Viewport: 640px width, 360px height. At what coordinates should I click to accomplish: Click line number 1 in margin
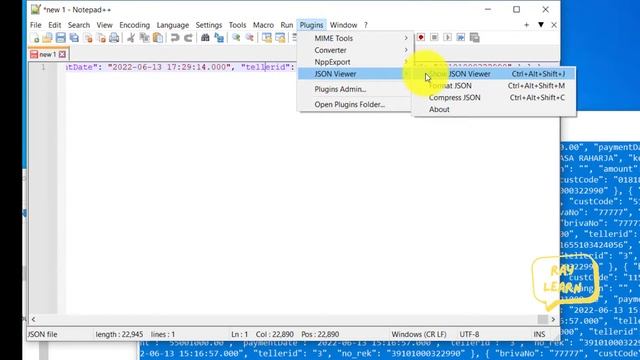43,67
